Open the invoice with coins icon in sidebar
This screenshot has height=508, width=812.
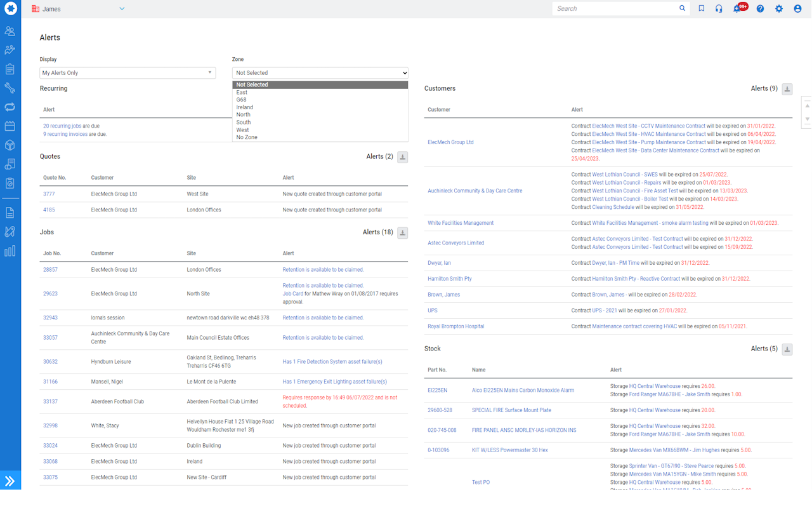(10, 164)
